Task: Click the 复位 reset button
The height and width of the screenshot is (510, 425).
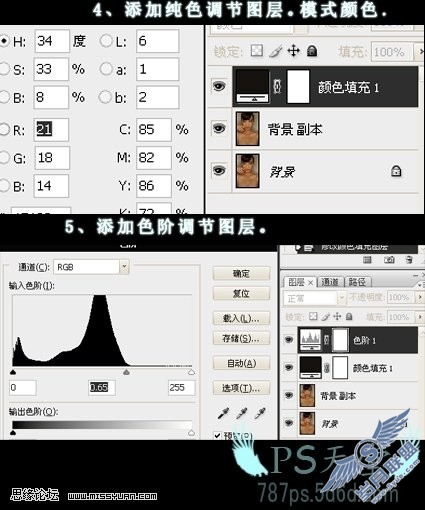Action: coord(241,293)
